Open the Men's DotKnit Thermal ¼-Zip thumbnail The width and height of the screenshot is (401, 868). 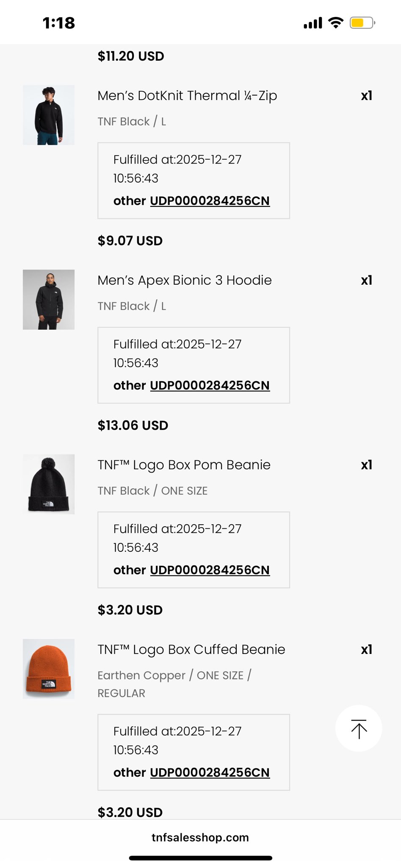(49, 115)
